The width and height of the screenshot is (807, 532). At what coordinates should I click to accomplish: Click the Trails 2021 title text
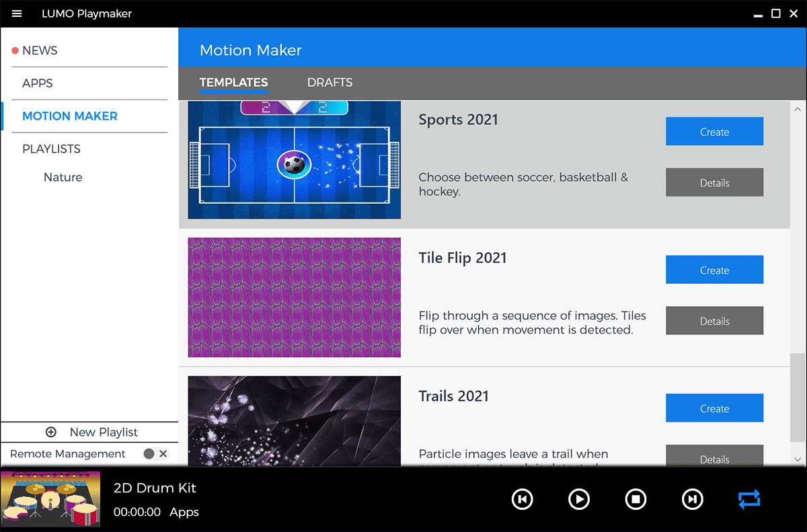click(x=454, y=396)
